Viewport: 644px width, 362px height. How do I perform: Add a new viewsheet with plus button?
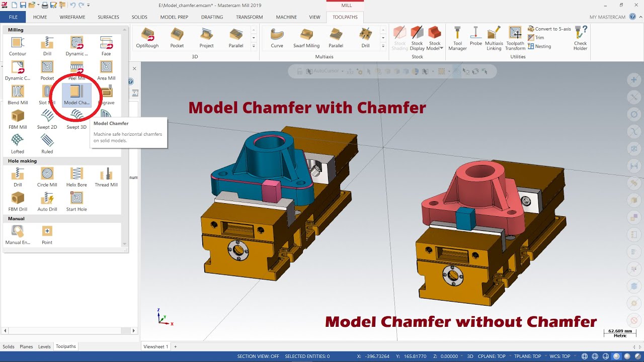click(176, 346)
